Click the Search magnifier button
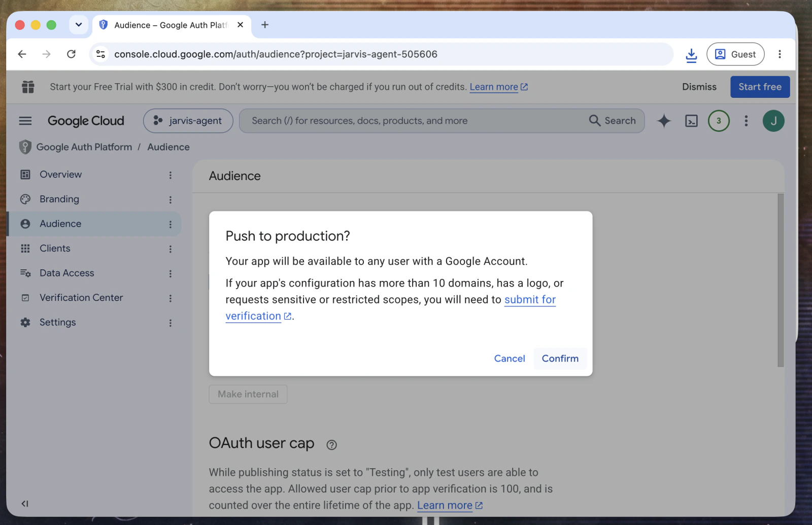The height and width of the screenshot is (525, 812). (x=613, y=121)
